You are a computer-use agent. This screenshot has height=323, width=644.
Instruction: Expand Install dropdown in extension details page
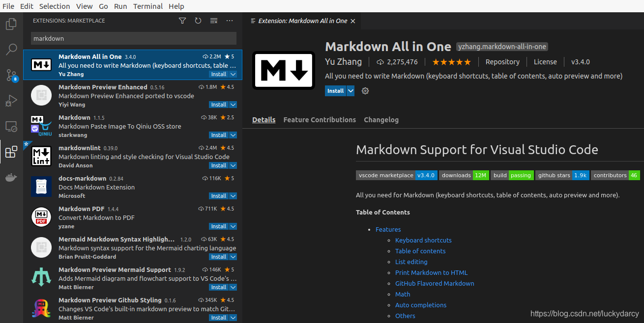351,91
